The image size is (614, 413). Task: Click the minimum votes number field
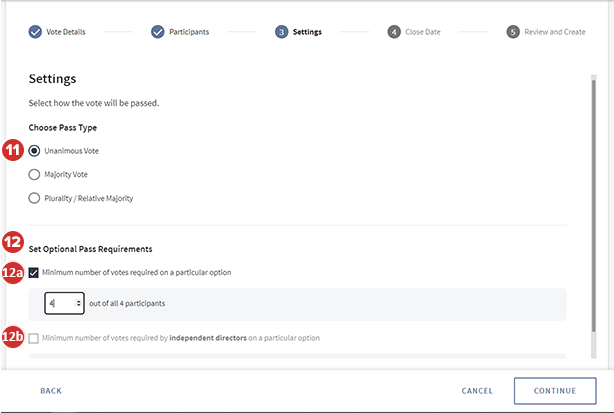[x=58, y=303]
